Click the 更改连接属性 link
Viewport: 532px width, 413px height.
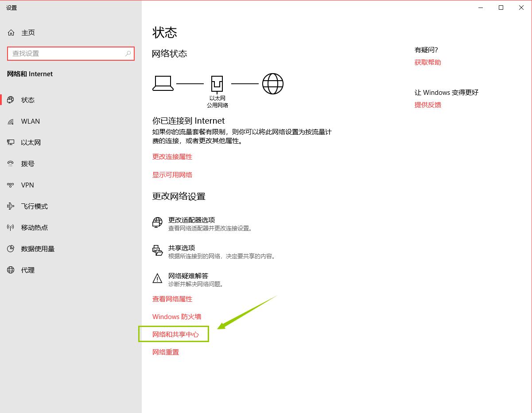tap(172, 157)
